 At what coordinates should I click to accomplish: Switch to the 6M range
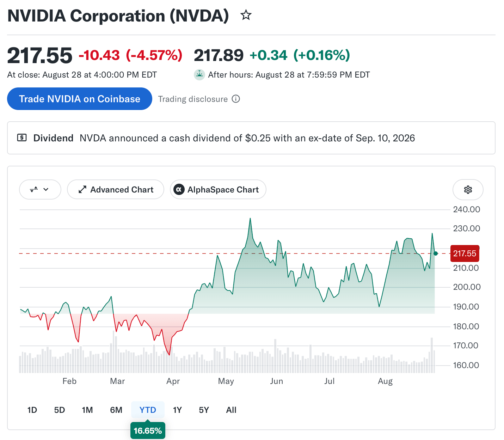click(116, 410)
